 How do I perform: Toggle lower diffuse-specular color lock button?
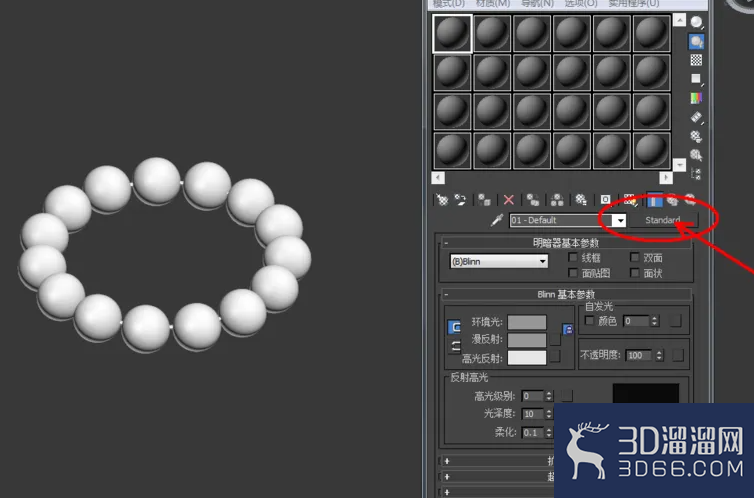(x=454, y=346)
